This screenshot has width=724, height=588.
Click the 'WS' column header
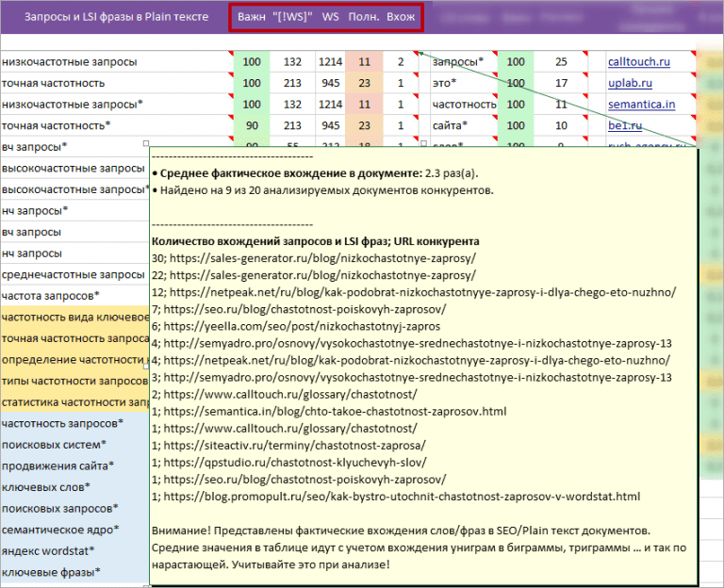pos(330,17)
